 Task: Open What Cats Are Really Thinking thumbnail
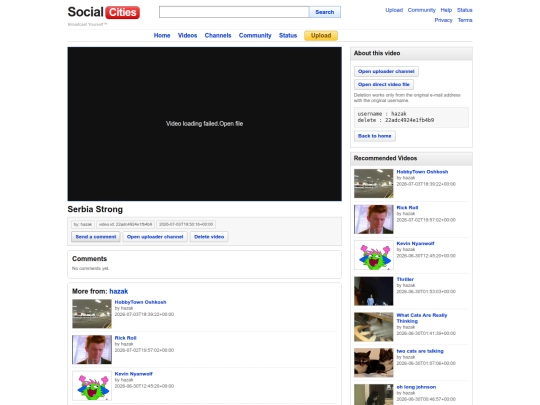pos(374,327)
